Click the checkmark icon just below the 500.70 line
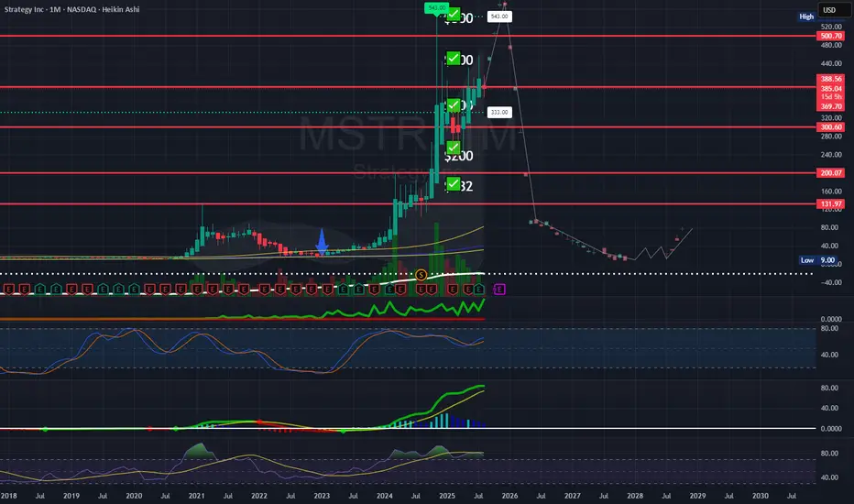Image resolution: width=854 pixels, height=504 pixels. (454, 58)
